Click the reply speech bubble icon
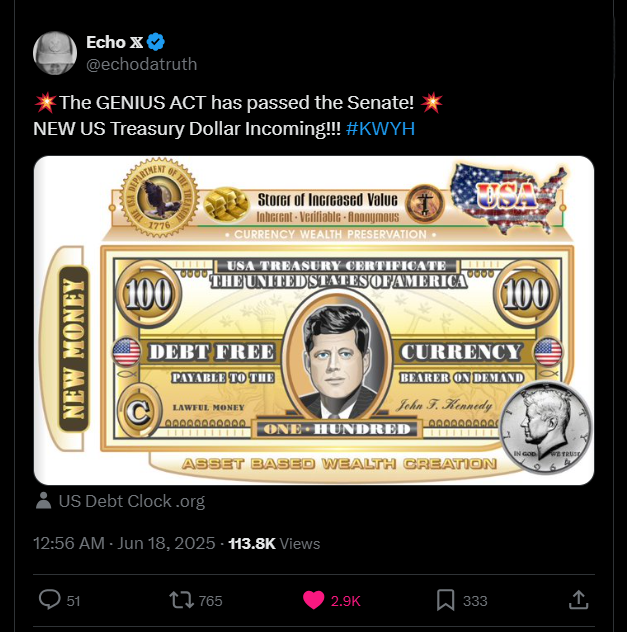Screen dimensions: 627x632 (49, 600)
